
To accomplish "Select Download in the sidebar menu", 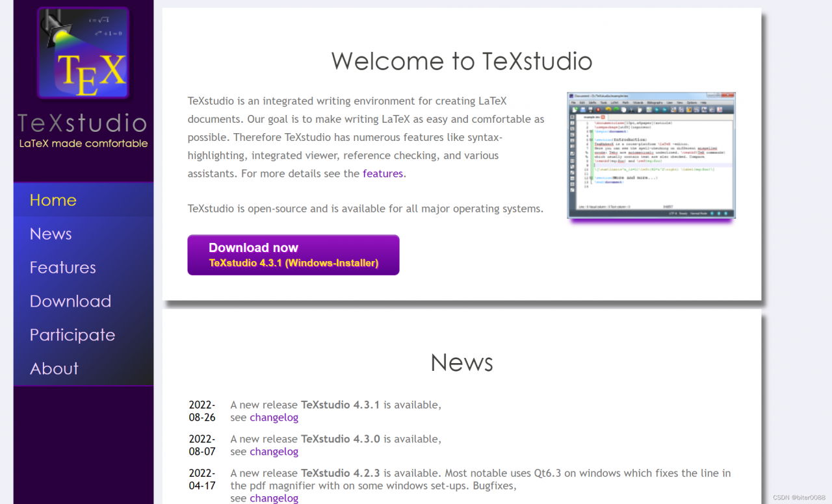I will click(x=83, y=301).
